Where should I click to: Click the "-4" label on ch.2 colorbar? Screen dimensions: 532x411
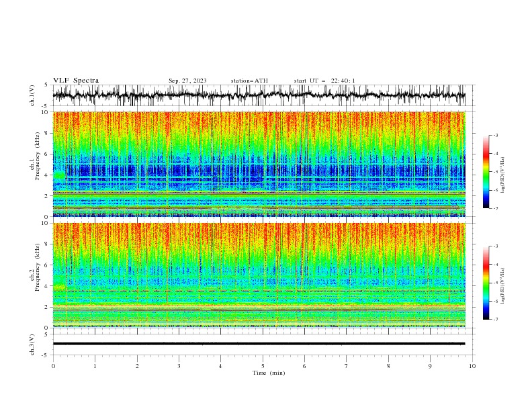coord(496,265)
